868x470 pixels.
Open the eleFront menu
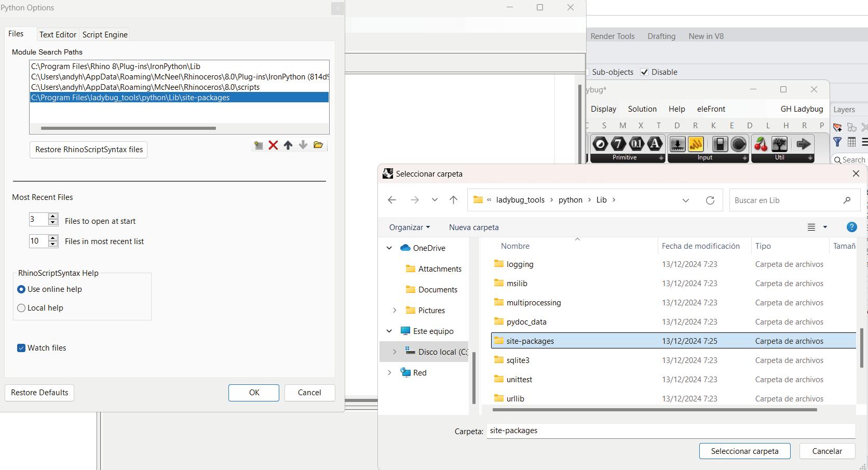(x=711, y=109)
